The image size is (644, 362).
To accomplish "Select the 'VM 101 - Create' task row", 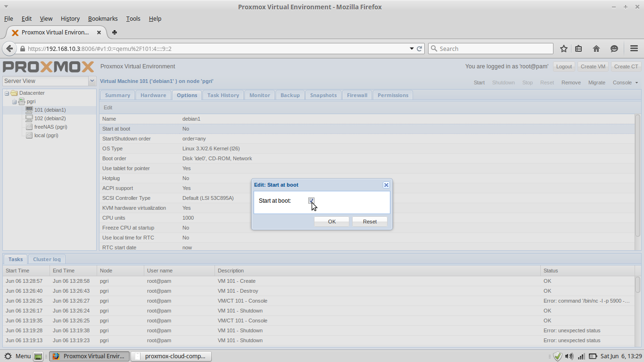I will point(319,281).
